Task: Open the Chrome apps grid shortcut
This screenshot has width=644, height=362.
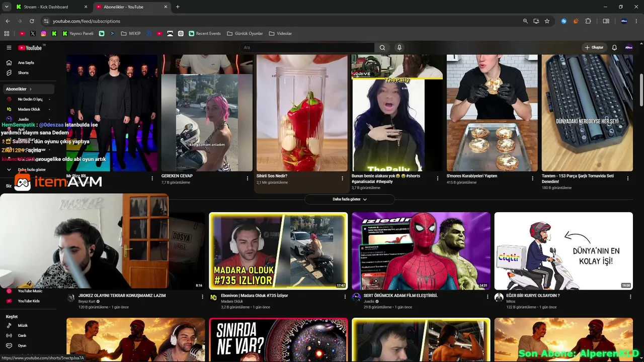Action: pyautogui.click(x=7, y=34)
